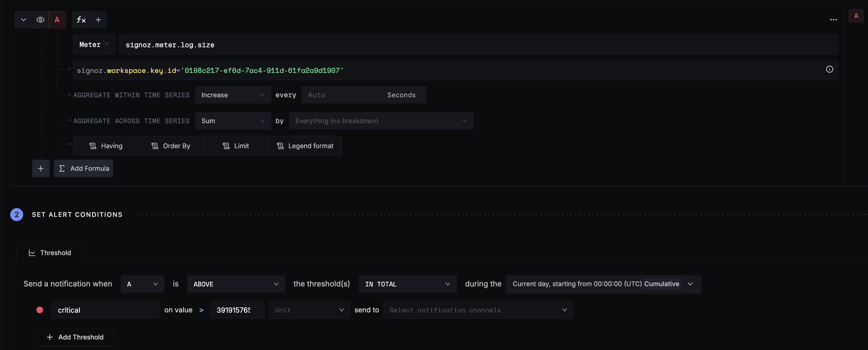
Task: Add a new query with the plus icon
Action: (x=98, y=20)
